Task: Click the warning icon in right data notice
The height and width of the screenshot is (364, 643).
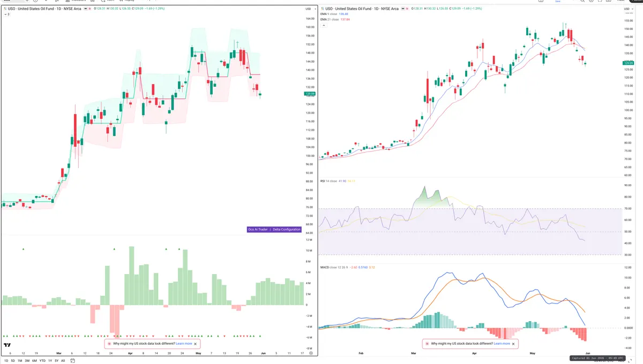Action: click(x=427, y=344)
